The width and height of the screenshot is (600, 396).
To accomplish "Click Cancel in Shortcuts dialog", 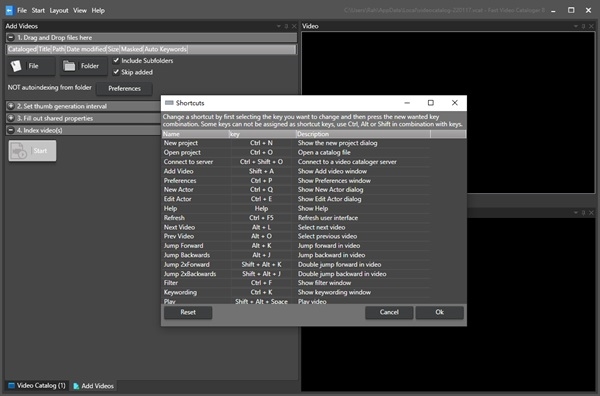I will tap(389, 312).
